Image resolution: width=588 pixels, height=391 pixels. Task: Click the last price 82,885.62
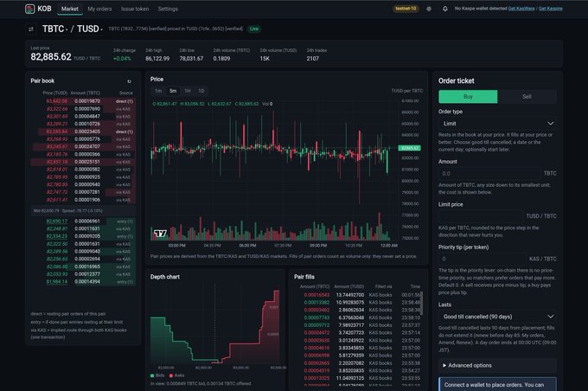[x=51, y=57]
